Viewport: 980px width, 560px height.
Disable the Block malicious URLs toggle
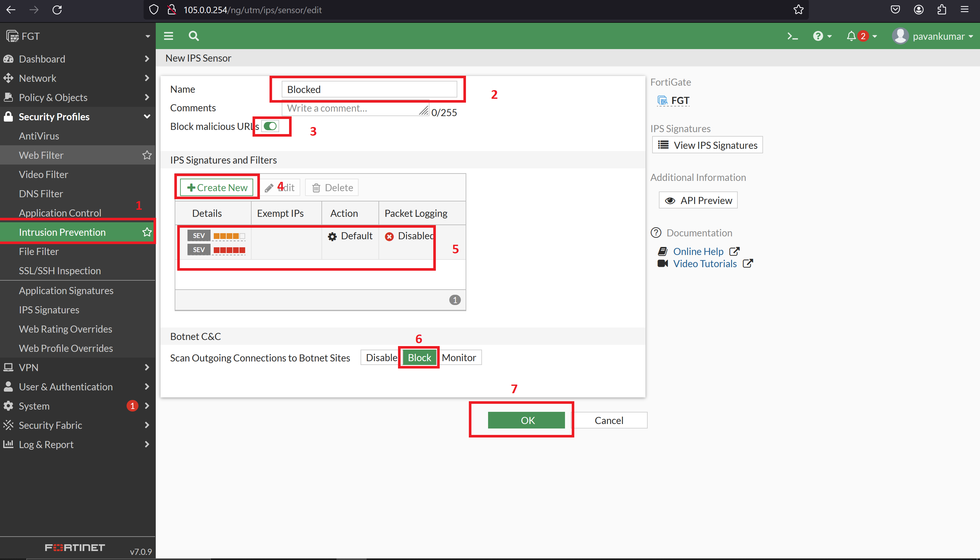pos(270,126)
